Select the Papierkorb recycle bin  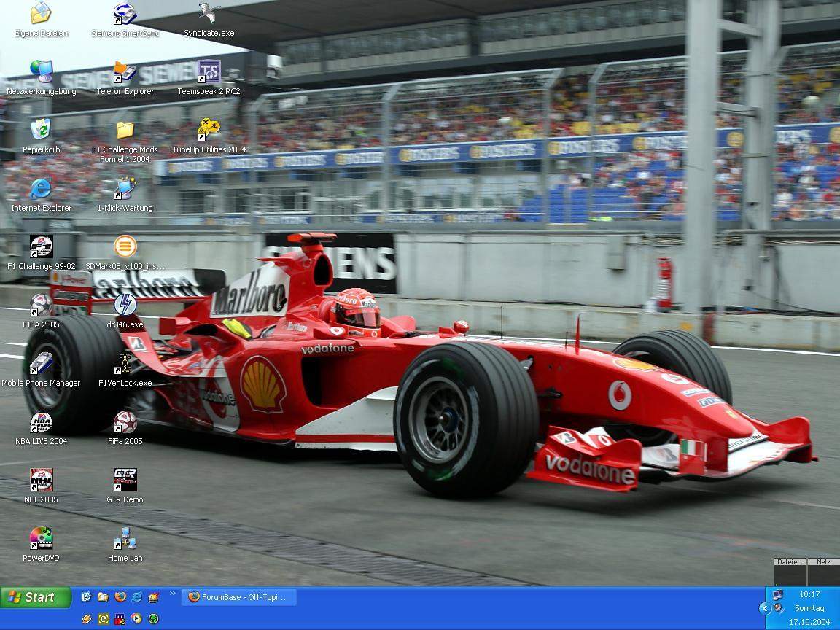[42, 136]
